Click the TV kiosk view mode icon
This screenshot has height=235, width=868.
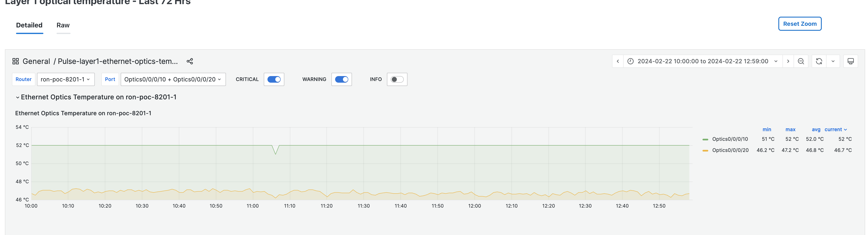click(x=851, y=61)
